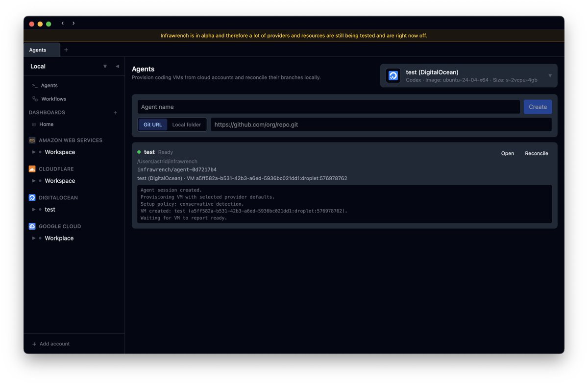Select the Local folder source option
Image resolution: width=588 pixels, height=385 pixels.
[187, 124]
